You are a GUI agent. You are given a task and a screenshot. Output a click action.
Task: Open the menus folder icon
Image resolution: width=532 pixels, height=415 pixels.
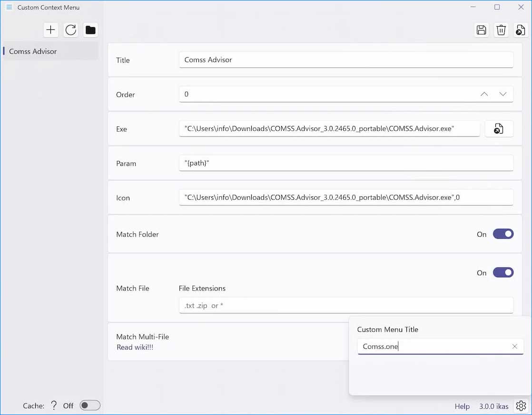tap(90, 30)
